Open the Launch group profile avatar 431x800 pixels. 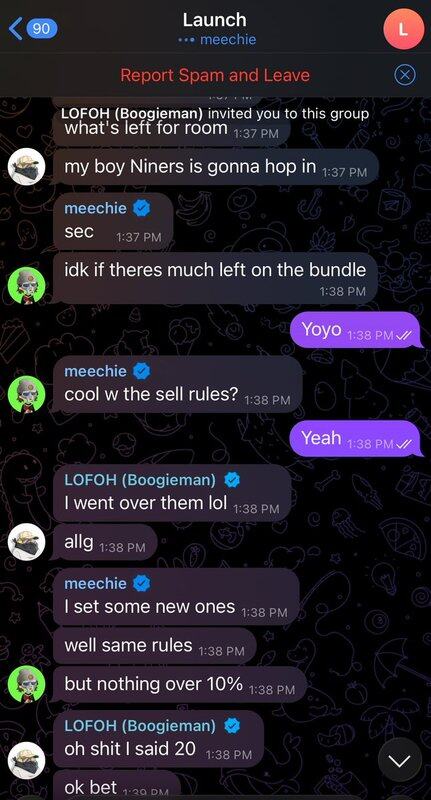(403, 29)
